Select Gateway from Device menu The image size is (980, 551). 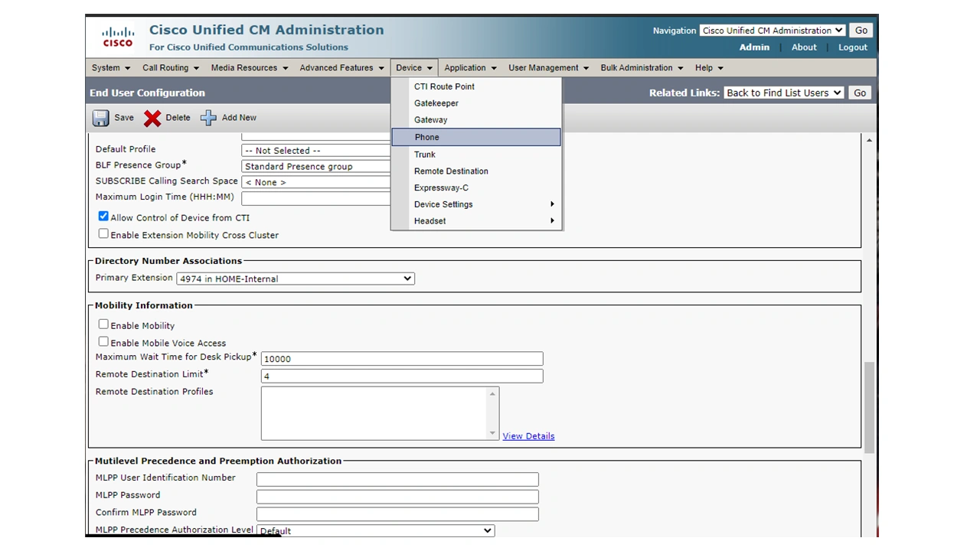coord(476,120)
